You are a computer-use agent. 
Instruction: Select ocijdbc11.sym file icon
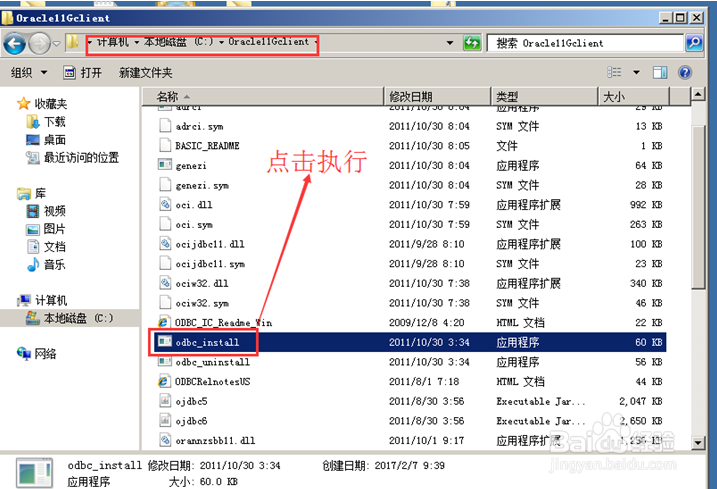pyautogui.click(x=165, y=263)
